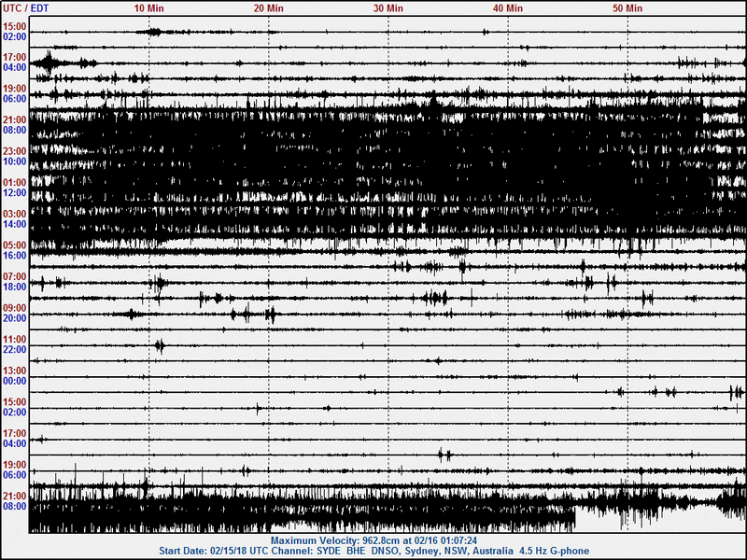
Task: Click the "07:00" UTC time label
Action: coord(15,276)
